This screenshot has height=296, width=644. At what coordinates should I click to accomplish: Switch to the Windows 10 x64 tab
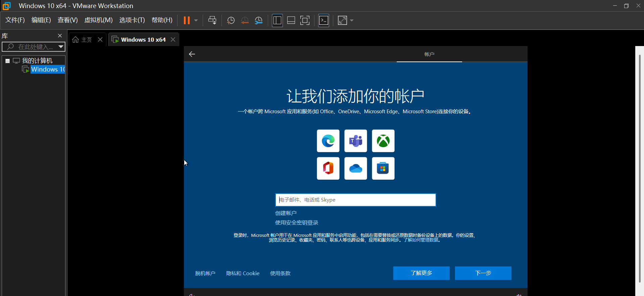click(x=143, y=40)
